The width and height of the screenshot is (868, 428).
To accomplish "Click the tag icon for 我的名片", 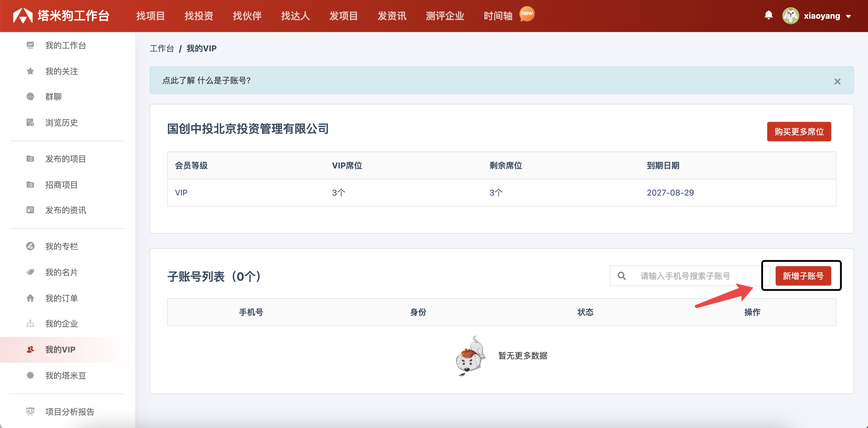I will (x=30, y=272).
